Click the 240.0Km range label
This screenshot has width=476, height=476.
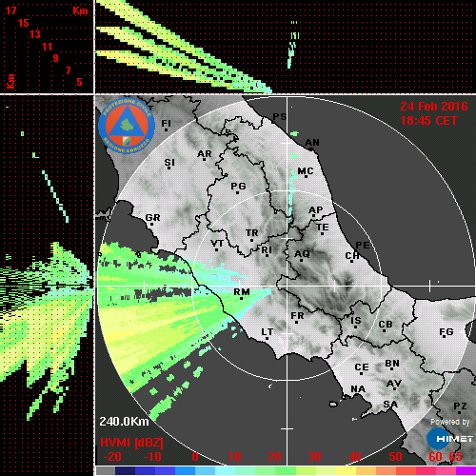point(124,422)
